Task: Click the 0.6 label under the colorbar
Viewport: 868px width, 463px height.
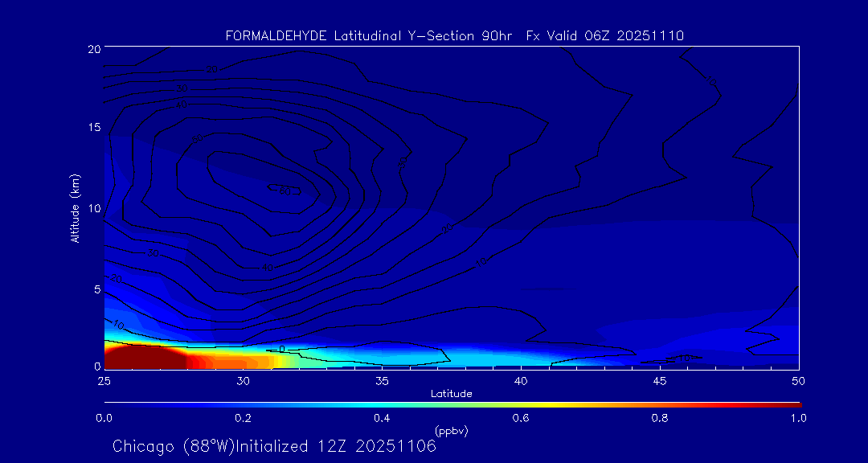Action: pos(521,418)
